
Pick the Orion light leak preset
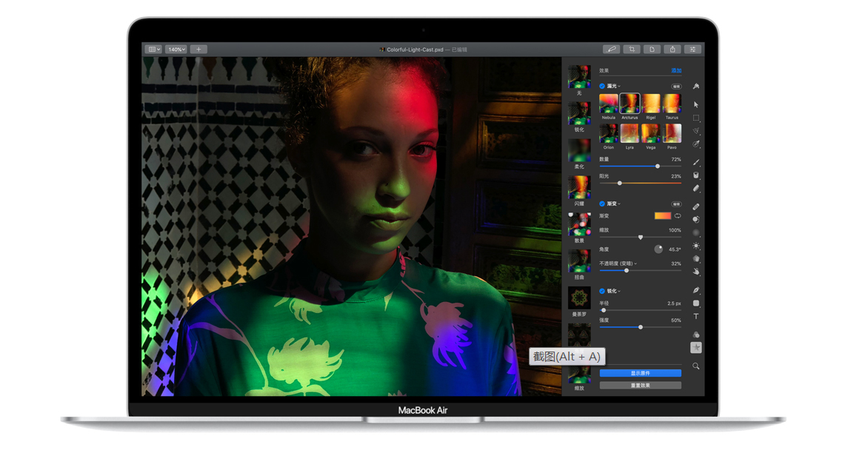point(608,133)
